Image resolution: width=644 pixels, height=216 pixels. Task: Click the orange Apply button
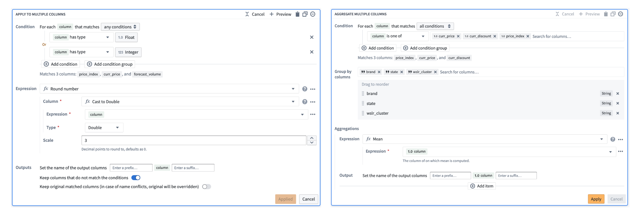pyautogui.click(x=596, y=199)
